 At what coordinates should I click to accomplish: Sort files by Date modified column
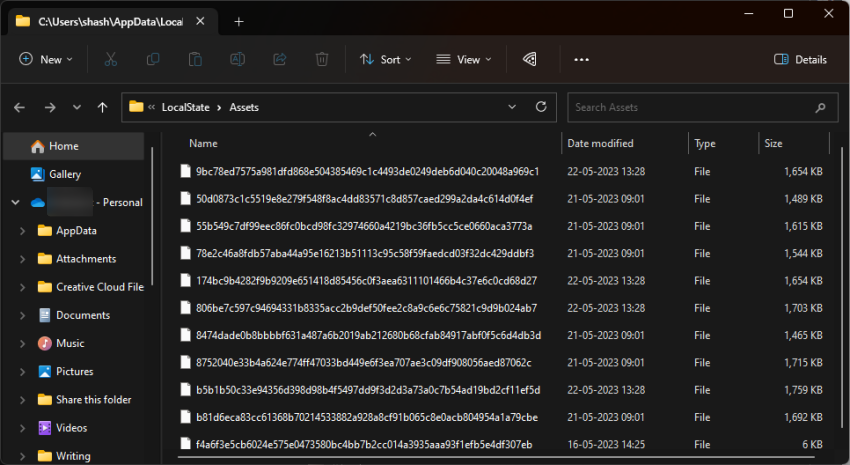[x=600, y=143]
